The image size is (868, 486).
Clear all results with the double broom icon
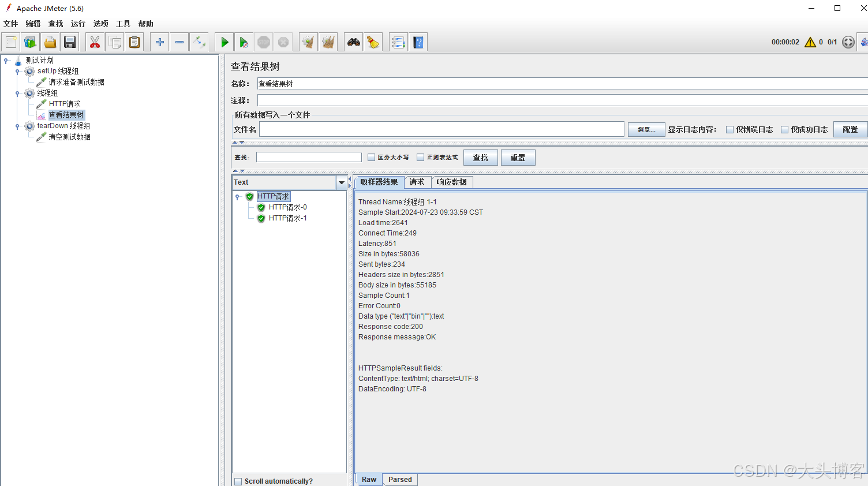point(328,42)
